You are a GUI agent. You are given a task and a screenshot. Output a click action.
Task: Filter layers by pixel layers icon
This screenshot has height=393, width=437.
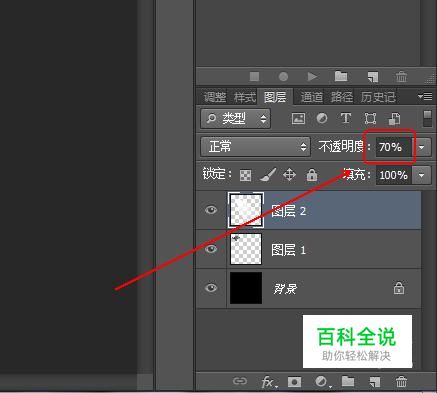click(x=298, y=118)
